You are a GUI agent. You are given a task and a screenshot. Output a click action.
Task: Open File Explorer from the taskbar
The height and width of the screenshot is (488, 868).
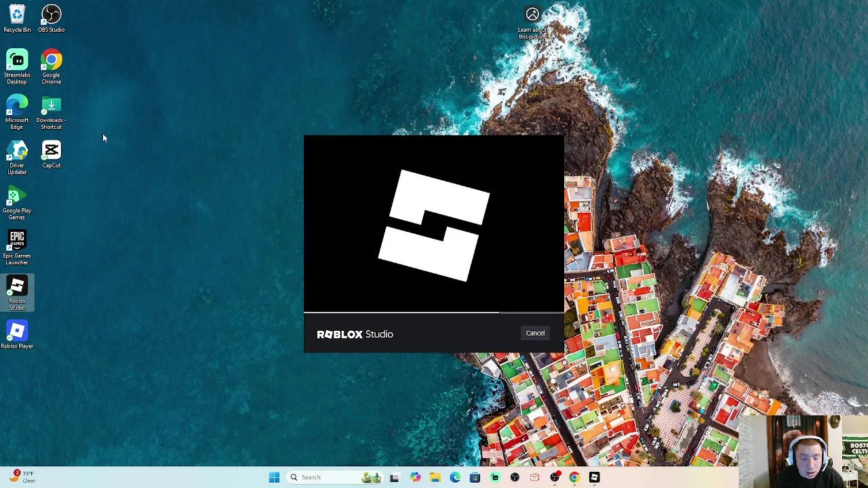[435, 477]
